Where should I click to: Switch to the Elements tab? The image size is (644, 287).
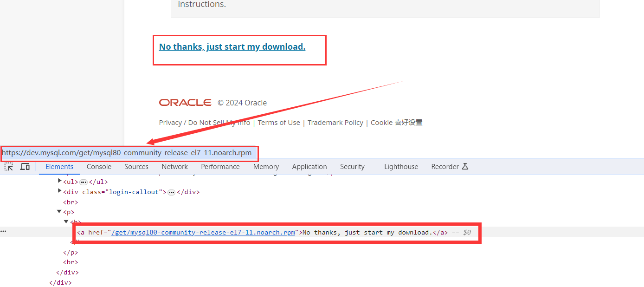point(59,167)
